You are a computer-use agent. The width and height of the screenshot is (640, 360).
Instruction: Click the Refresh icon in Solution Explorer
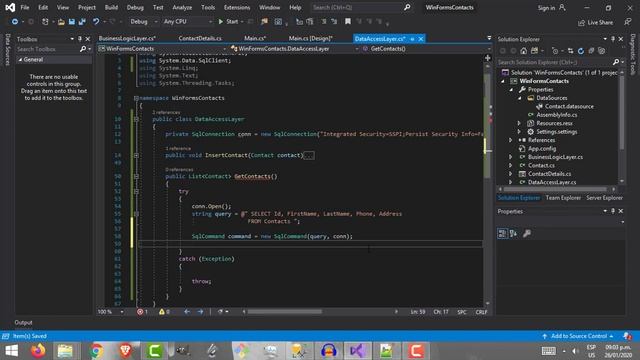point(581,51)
